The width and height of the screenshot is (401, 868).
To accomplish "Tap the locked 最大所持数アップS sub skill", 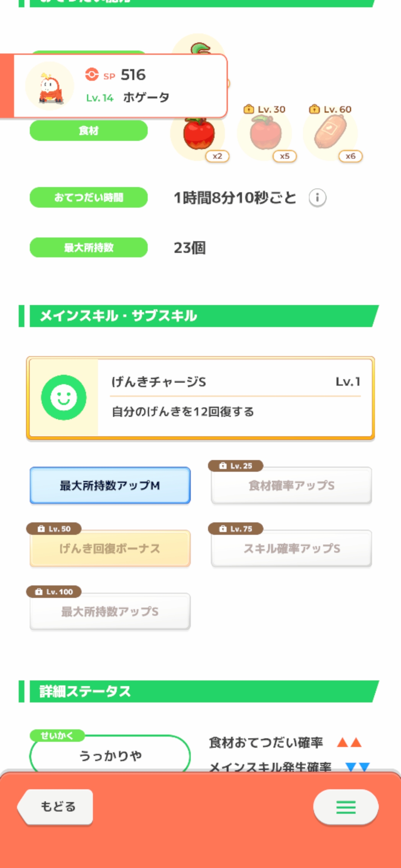I will click(x=110, y=611).
